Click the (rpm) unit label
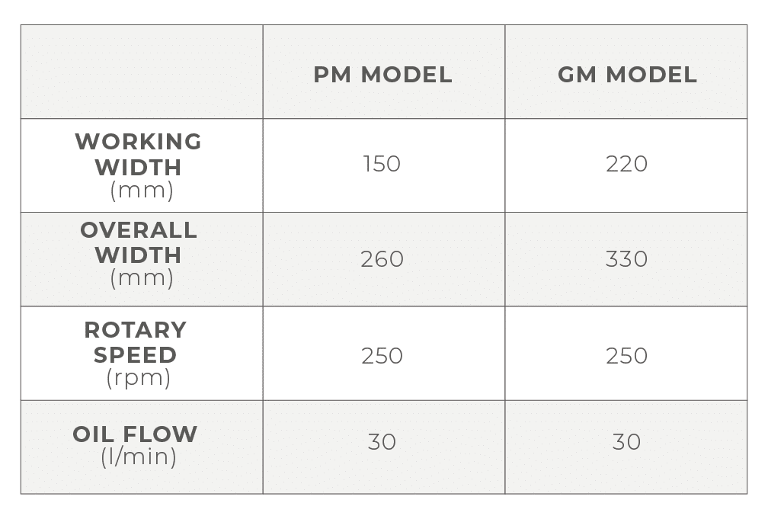Viewport: 768px width, 532px height. tap(139, 378)
